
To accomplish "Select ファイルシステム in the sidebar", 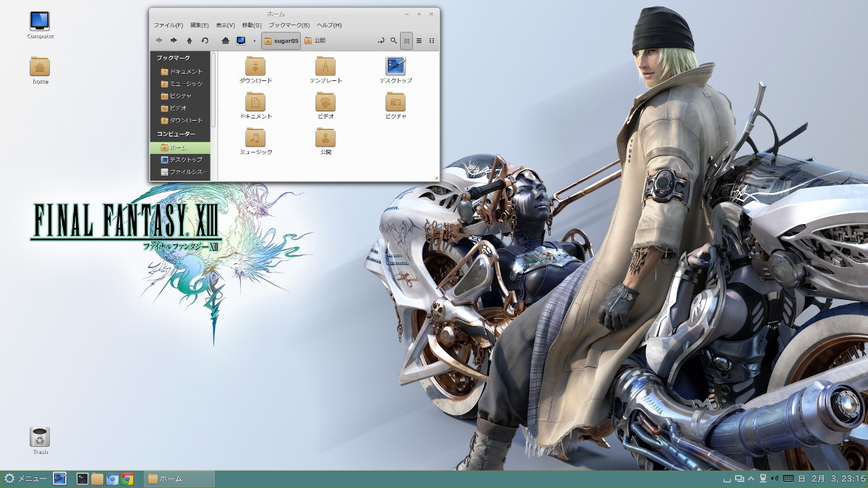I will 180,172.
